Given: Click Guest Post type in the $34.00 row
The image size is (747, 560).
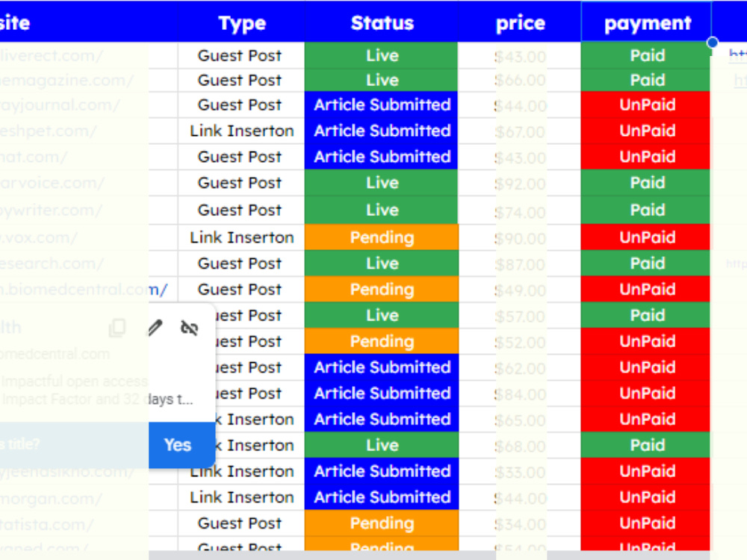Looking at the screenshot, I should [241, 523].
